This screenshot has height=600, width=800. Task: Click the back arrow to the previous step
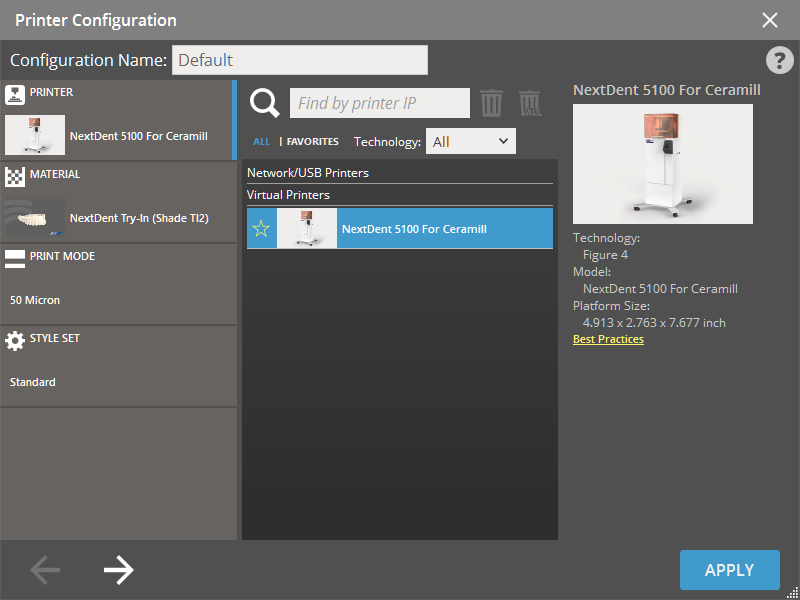coord(45,570)
